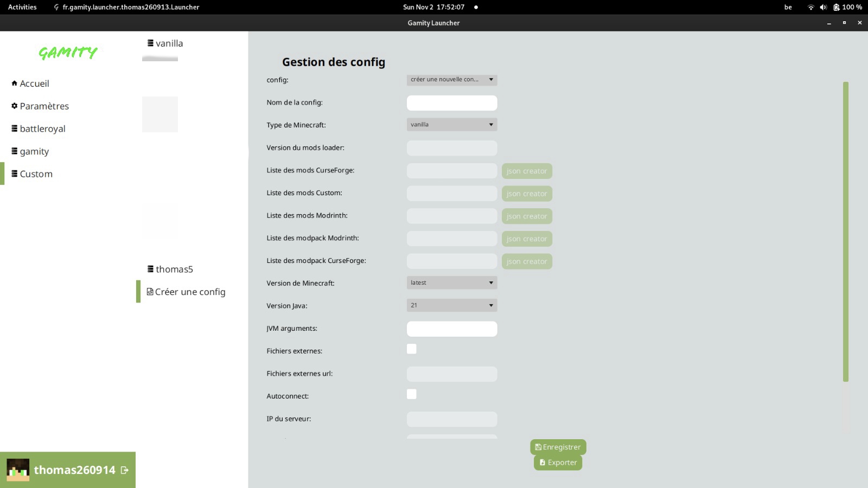868x488 pixels.
Task: Click the logout icon beside thomas260914
Action: [125, 470]
